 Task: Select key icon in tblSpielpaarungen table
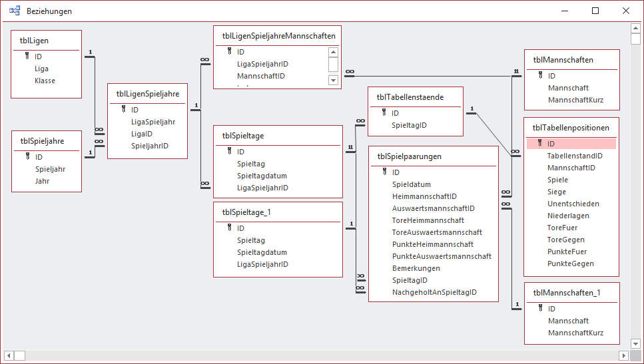[x=385, y=172]
